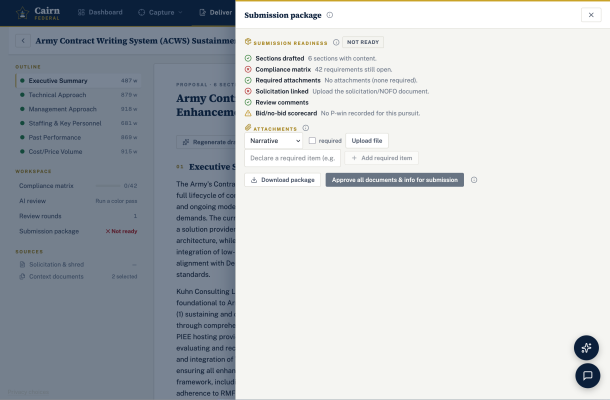610x400 pixels.
Task: Click the Compliance matrix red status icon
Action: coord(248,69)
